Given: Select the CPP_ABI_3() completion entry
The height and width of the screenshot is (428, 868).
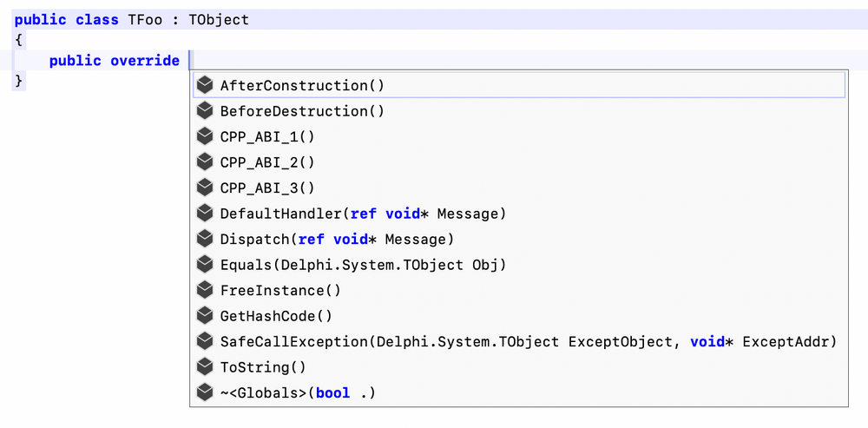Looking at the screenshot, I should [267, 188].
